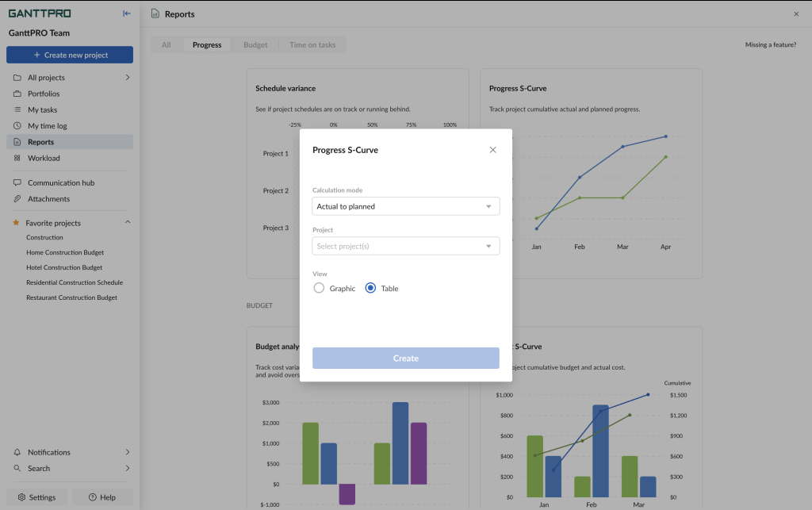The image size is (812, 510).
Task: Click the Favorite projects star icon
Action: coord(16,222)
